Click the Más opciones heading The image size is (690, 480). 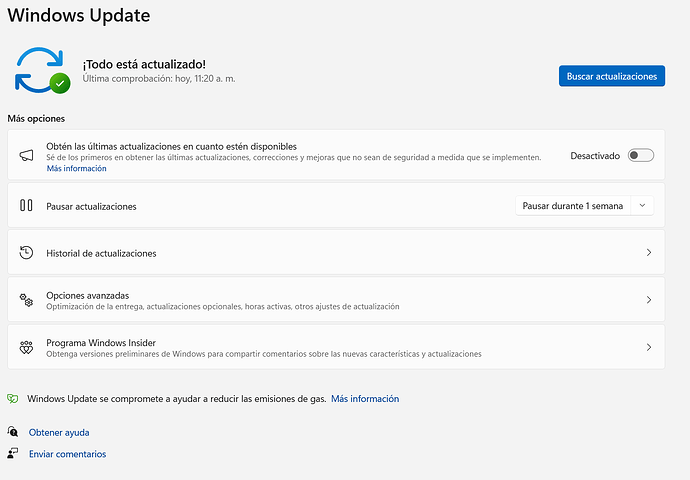36,118
